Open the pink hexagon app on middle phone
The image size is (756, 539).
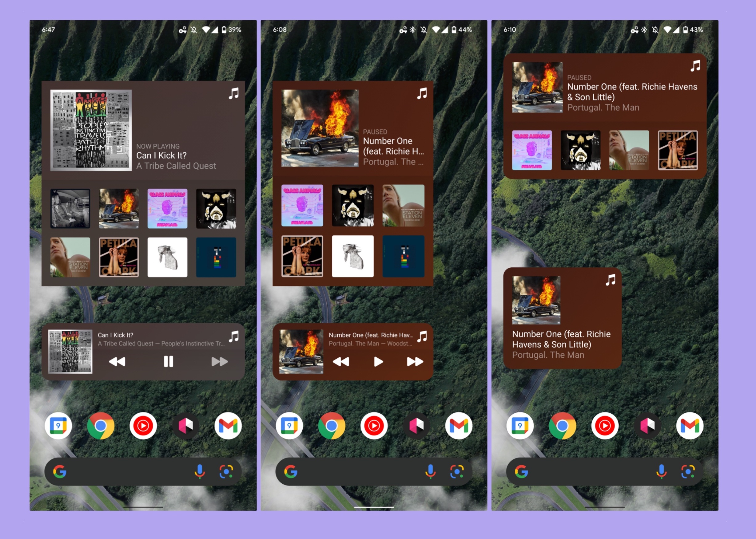[x=416, y=426]
